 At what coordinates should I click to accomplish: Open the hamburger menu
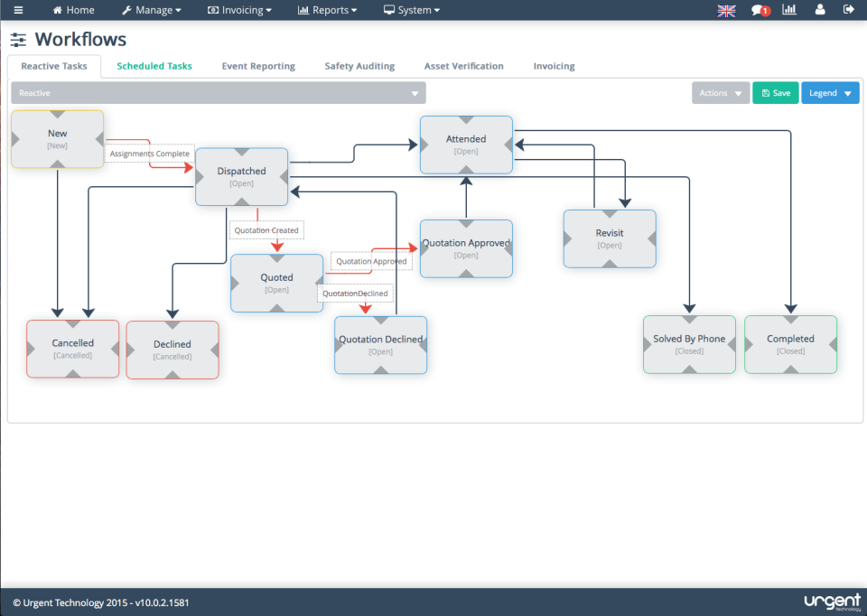(17, 10)
